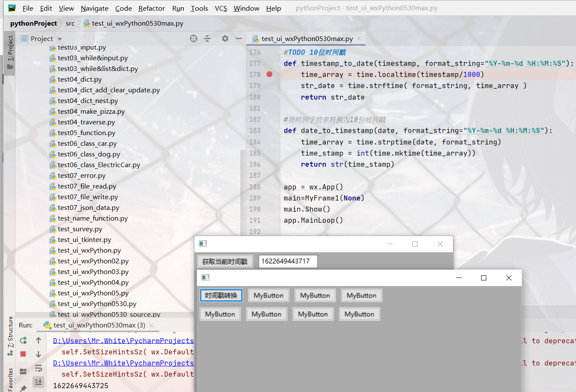Screen dimensions: 576x392
Task: Open the Help menu
Action: point(273,8)
